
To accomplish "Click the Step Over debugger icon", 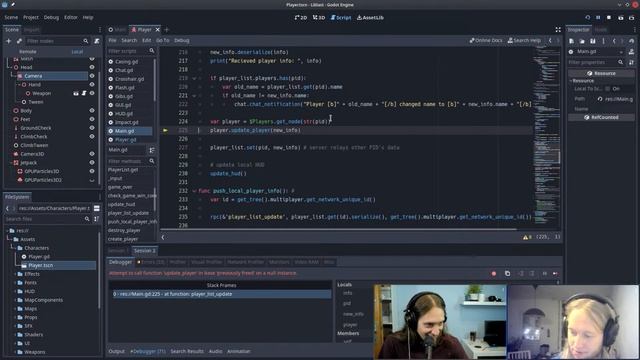I will (x=532, y=273).
